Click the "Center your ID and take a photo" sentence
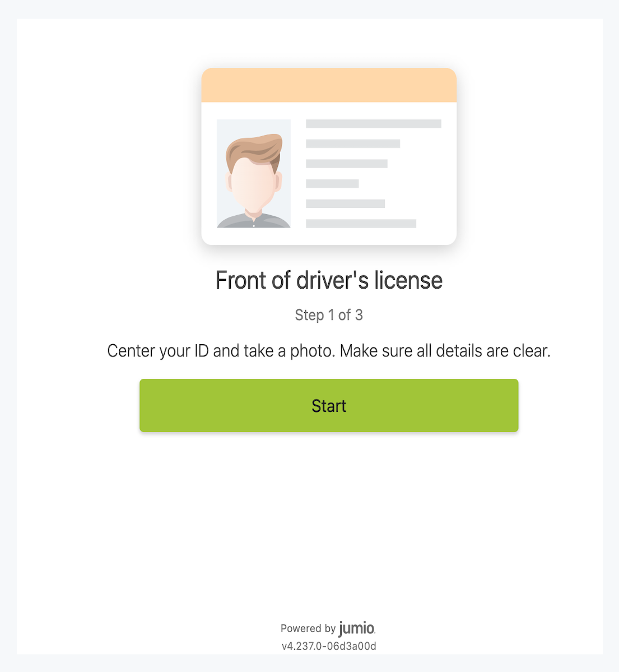This screenshot has width=619, height=672. tap(221, 351)
